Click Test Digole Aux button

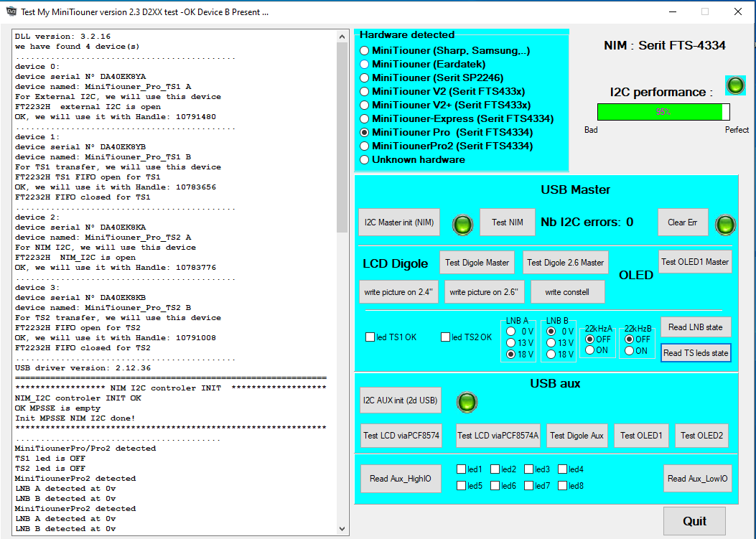click(577, 436)
